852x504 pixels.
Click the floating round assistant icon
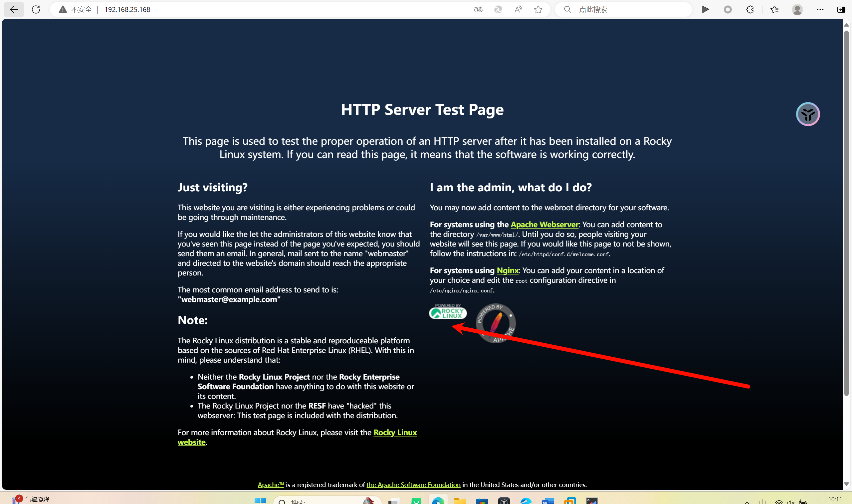[808, 114]
